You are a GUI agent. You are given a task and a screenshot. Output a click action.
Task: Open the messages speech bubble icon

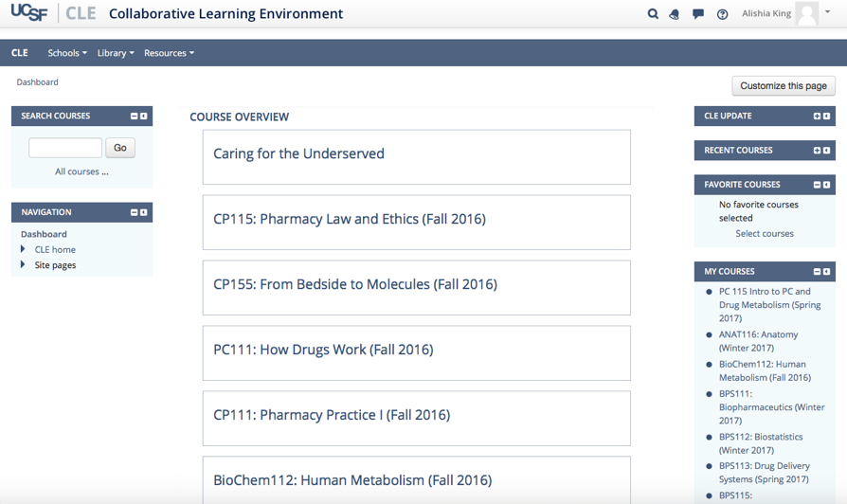[x=698, y=14]
